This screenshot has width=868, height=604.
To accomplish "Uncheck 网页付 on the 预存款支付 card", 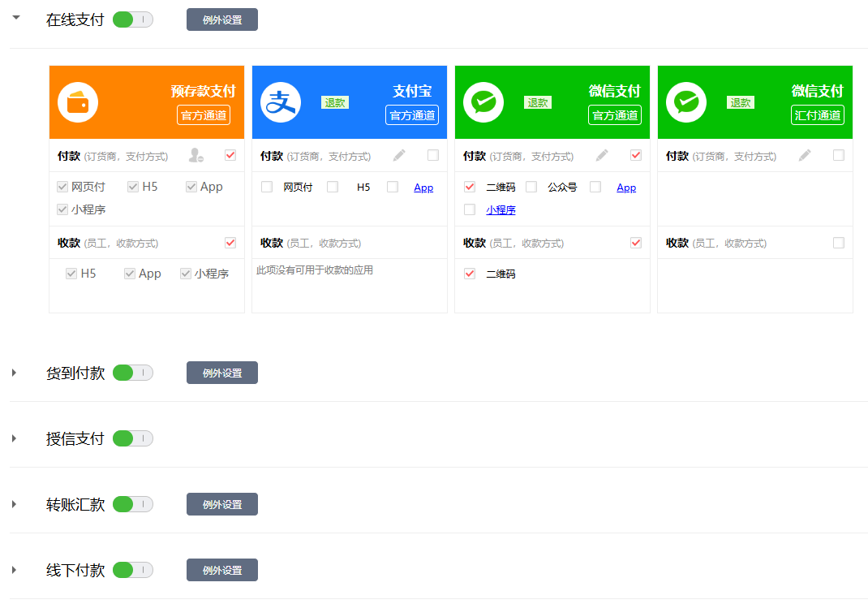I will point(62,186).
